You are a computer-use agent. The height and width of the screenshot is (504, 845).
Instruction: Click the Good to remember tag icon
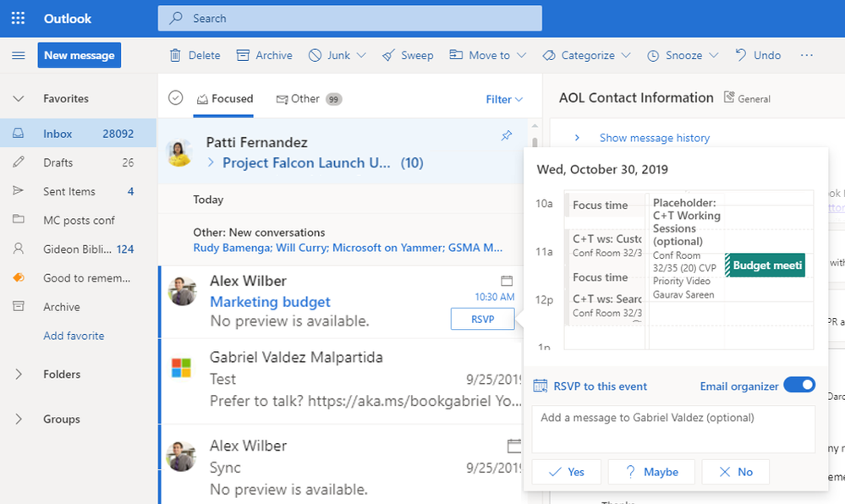point(19,277)
